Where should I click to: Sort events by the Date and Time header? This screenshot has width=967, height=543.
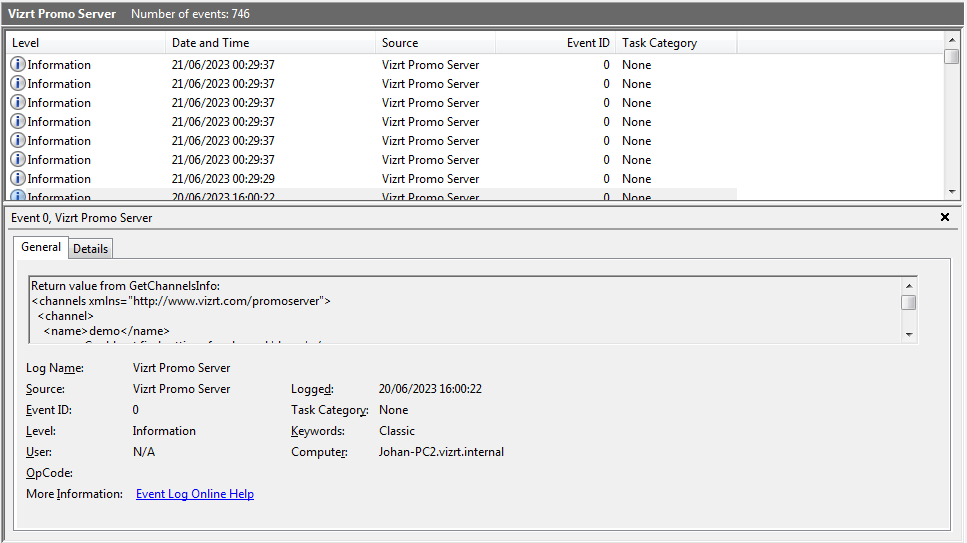click(x=270, y=43)
